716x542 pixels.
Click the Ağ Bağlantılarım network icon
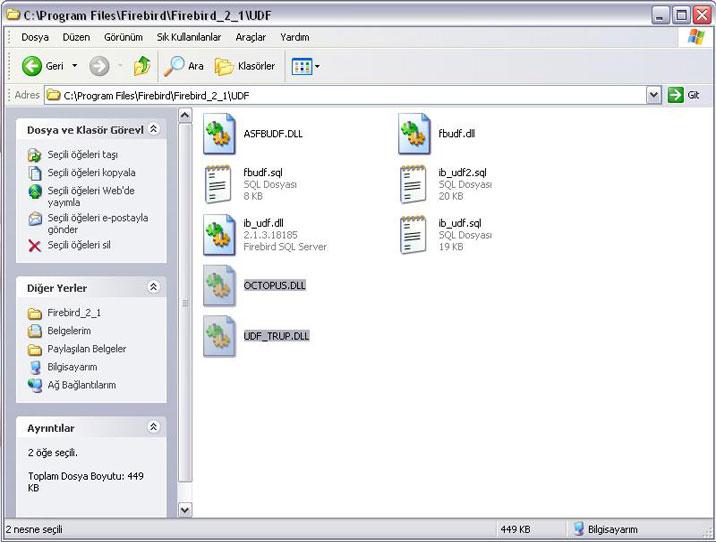(35, 386)
